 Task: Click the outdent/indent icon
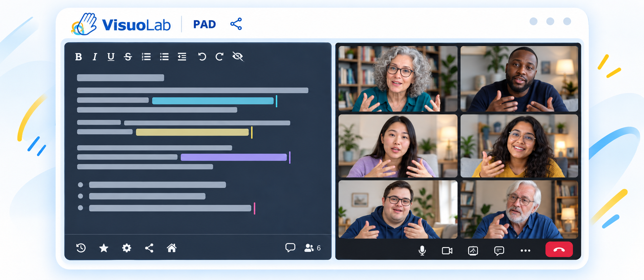[182, 57]
